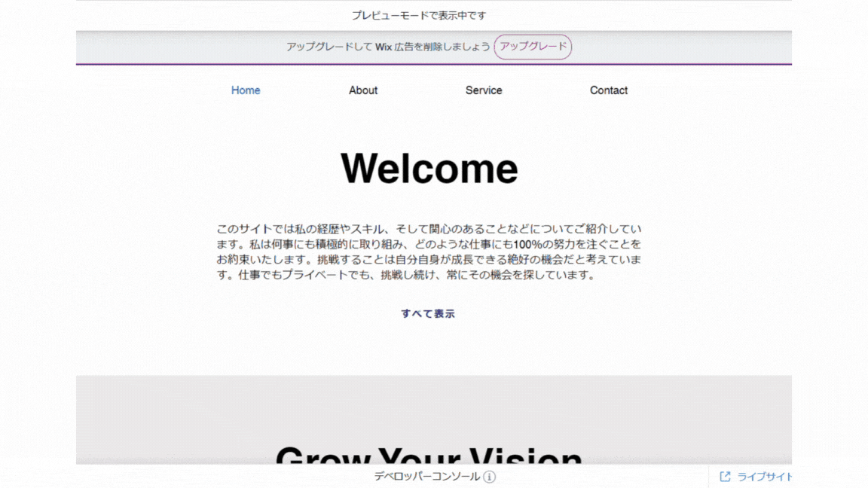Click the Grow Your Vision heading

(x=429, y=455)
